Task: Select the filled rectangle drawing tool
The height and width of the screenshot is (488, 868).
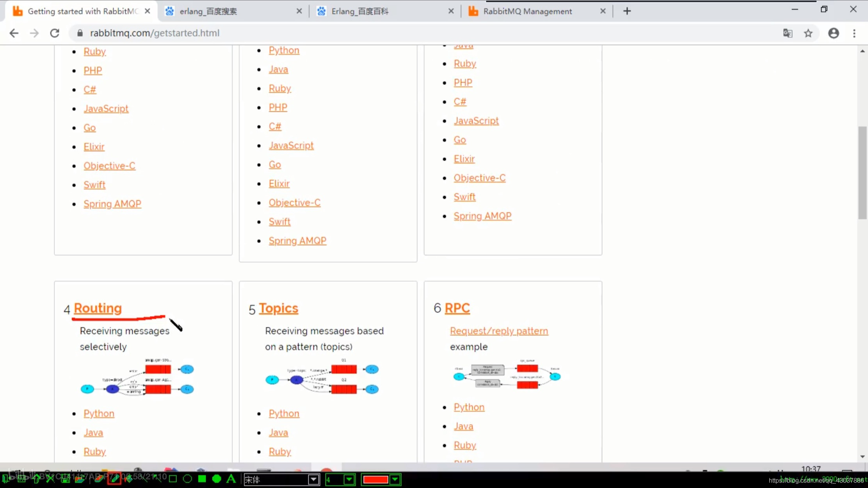Action: tap(202, 479)
